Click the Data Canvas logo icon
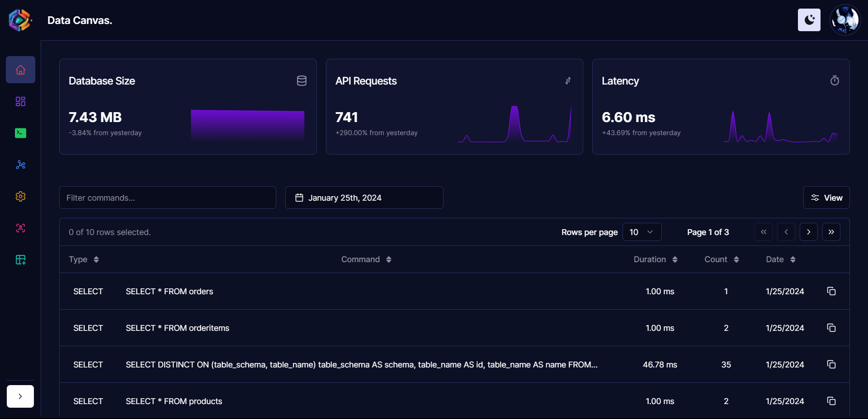Screen dimensions: 868x419 click(x=20, y=20)
